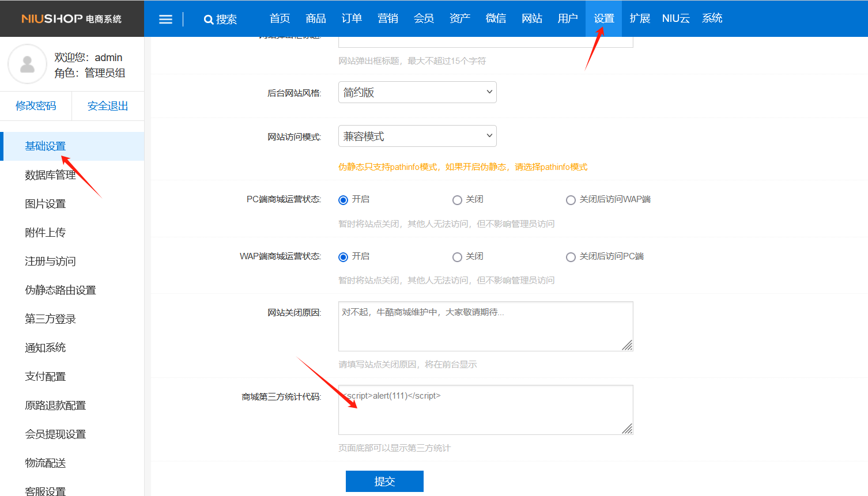This screenshot has width=868, height=496.
Task: Select 基础设置 in the sidebar
Action: [72, 146]
